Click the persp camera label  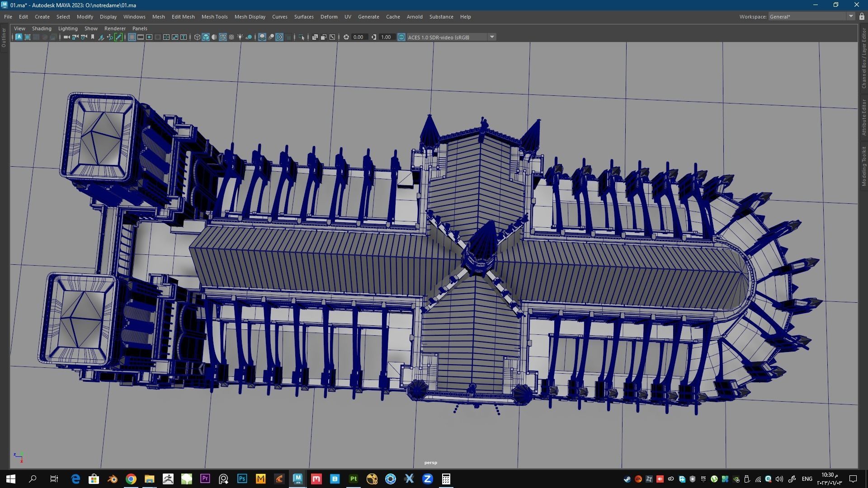[430, 463]
